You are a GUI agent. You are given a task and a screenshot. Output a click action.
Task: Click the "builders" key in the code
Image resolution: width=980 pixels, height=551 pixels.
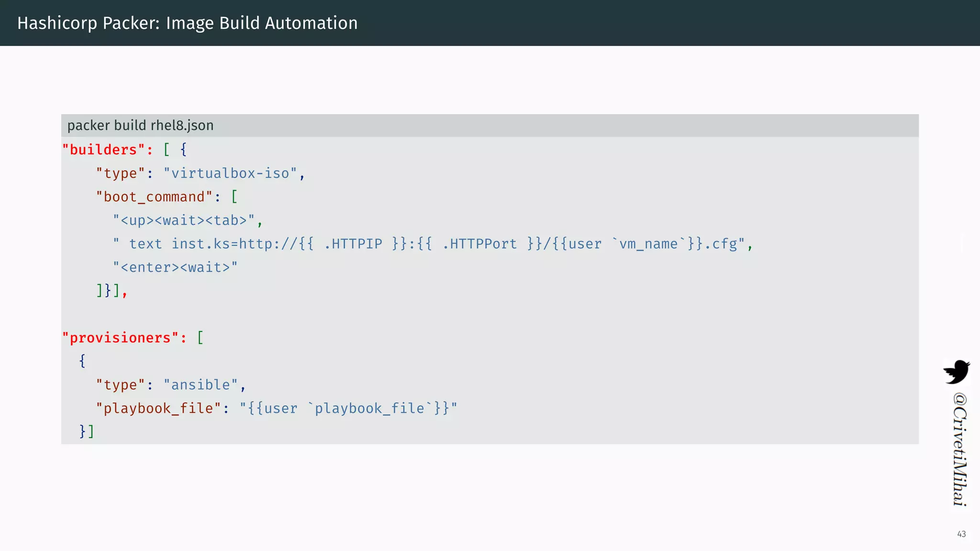[103, 150]
